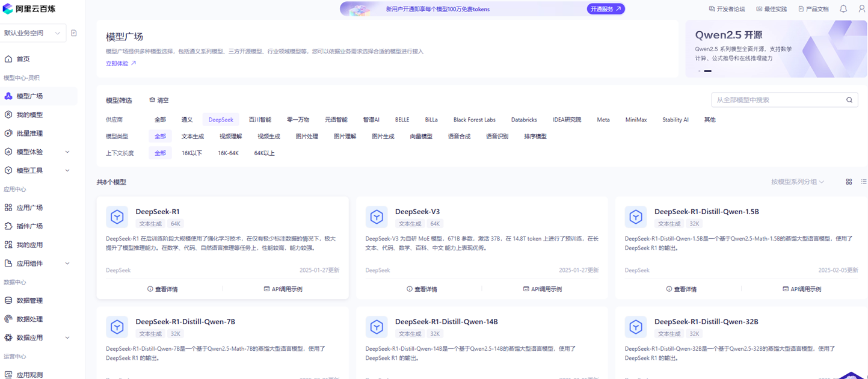Click the 批量推理 sidebar icon
The image size is (868, 379).
8,134
